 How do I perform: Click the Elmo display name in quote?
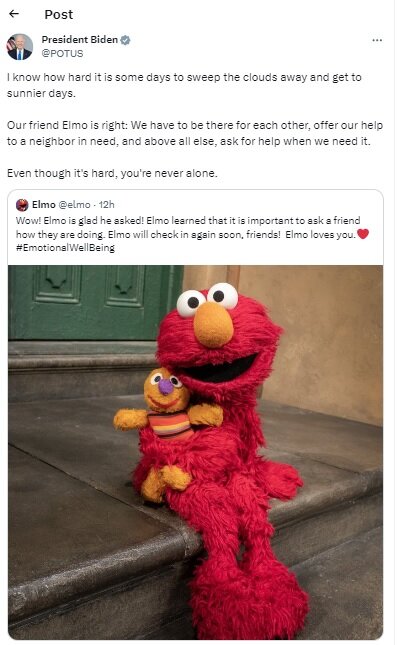(x=44, y=204)
